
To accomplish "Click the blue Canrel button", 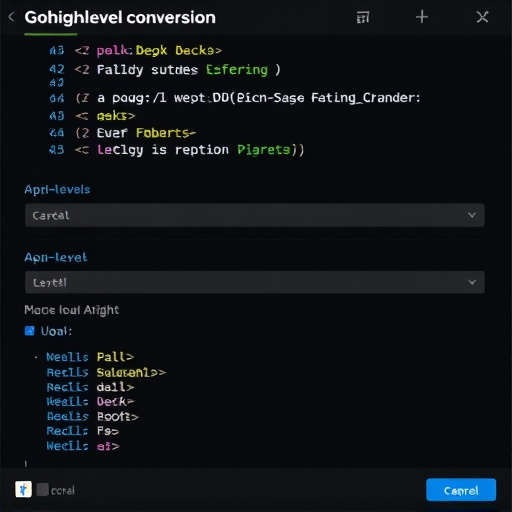I will point(461,490).
